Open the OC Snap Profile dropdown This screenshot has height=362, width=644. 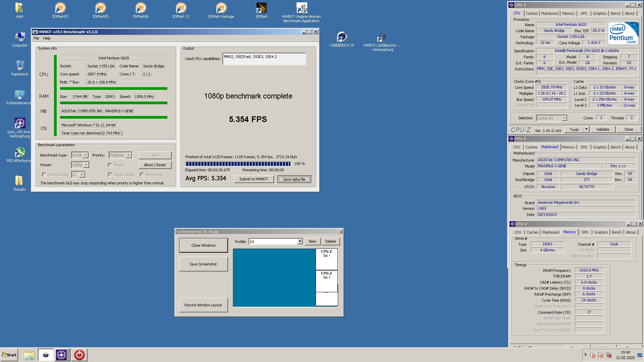tap(276, 242)
